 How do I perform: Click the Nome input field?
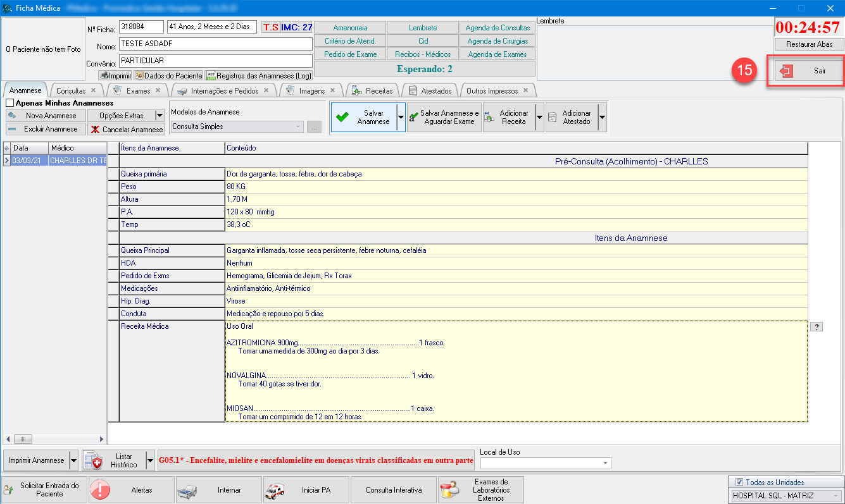coord(215,44)
